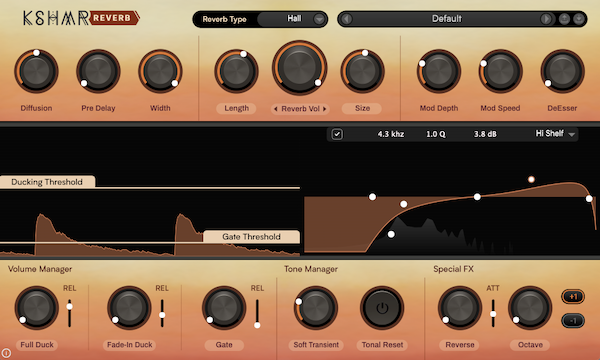Click the Tonal Reset label button
This screenshot has width=600, height=360.
382,345
